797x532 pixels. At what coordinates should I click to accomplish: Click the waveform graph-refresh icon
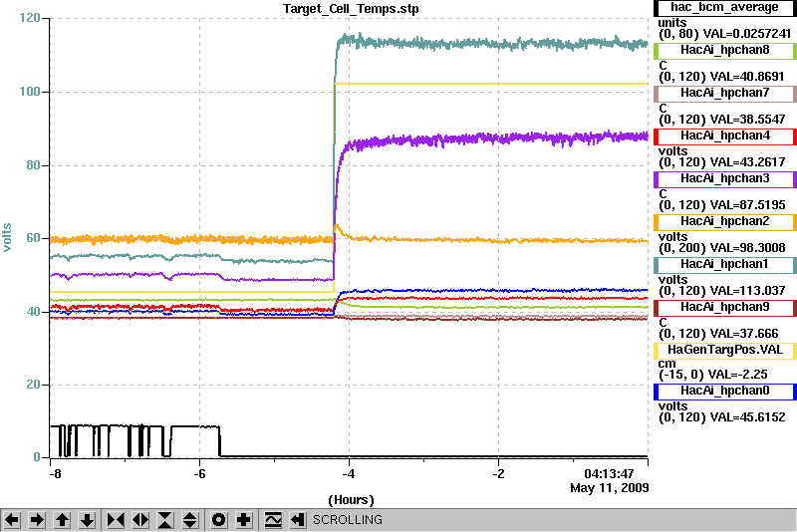coord(273,520)
